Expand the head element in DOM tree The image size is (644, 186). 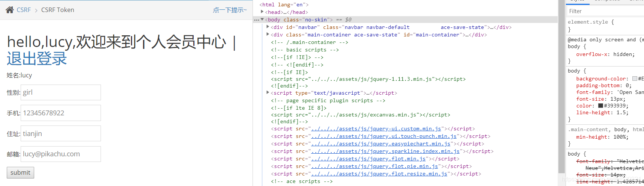coord(262,12)
